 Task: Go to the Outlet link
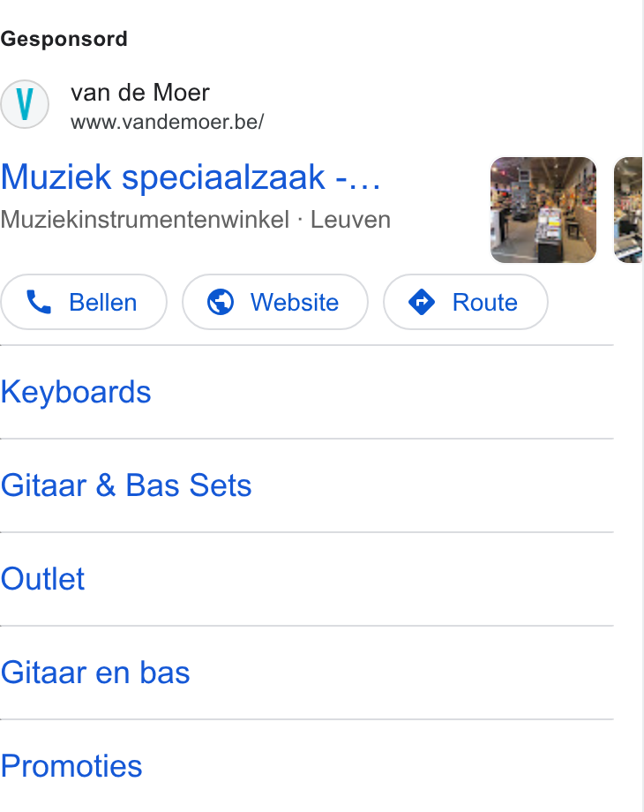tap(42, 579)
